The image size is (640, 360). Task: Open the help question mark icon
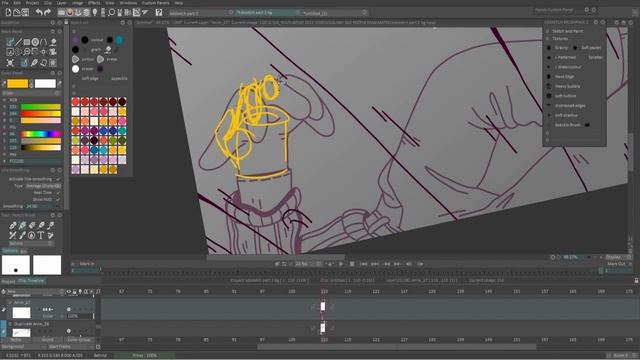pos(159,13)
